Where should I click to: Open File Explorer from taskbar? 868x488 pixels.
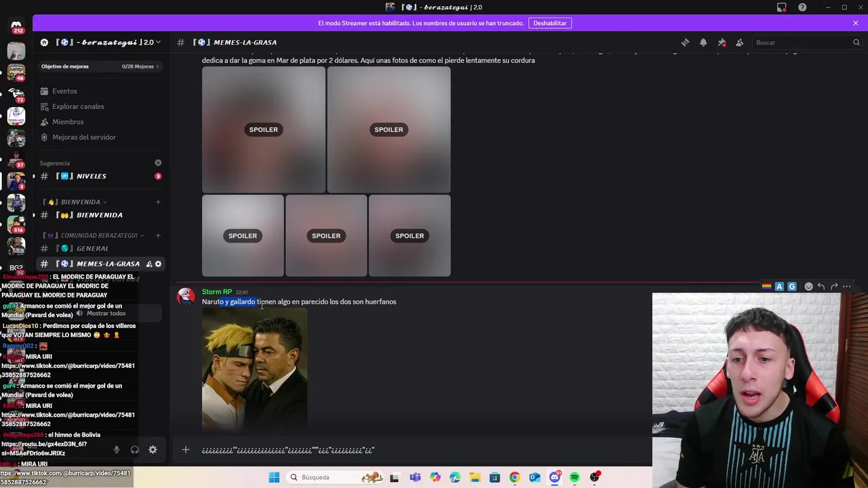pos(475,477)
